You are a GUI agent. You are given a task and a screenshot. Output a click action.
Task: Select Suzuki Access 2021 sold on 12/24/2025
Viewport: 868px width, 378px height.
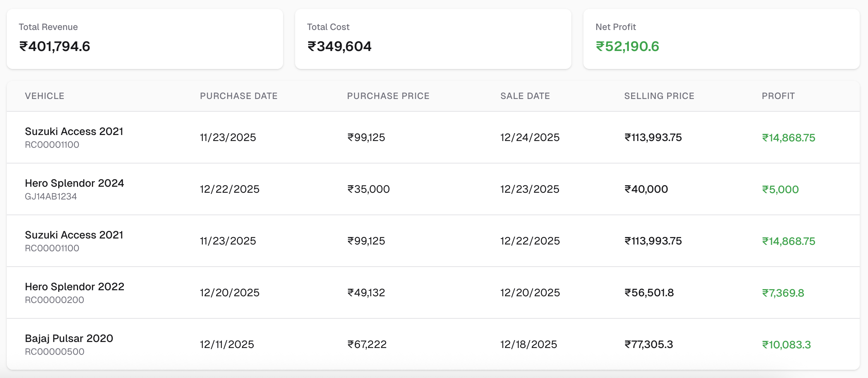pyautogui.click(x=74, y=131)
